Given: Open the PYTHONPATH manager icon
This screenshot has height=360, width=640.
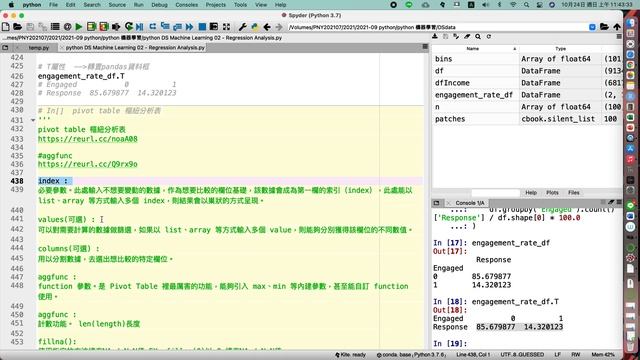Looking at the screenshot, I should point(255,27).
